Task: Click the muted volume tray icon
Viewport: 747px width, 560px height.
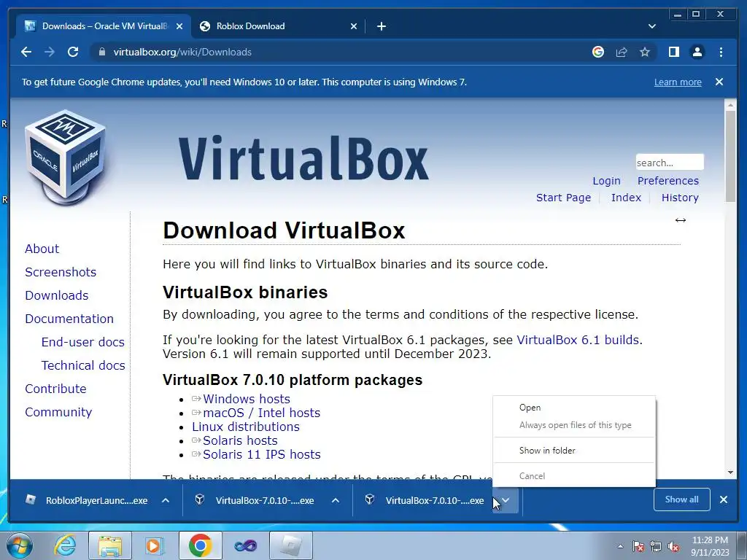Action: [x=673, y=546]
